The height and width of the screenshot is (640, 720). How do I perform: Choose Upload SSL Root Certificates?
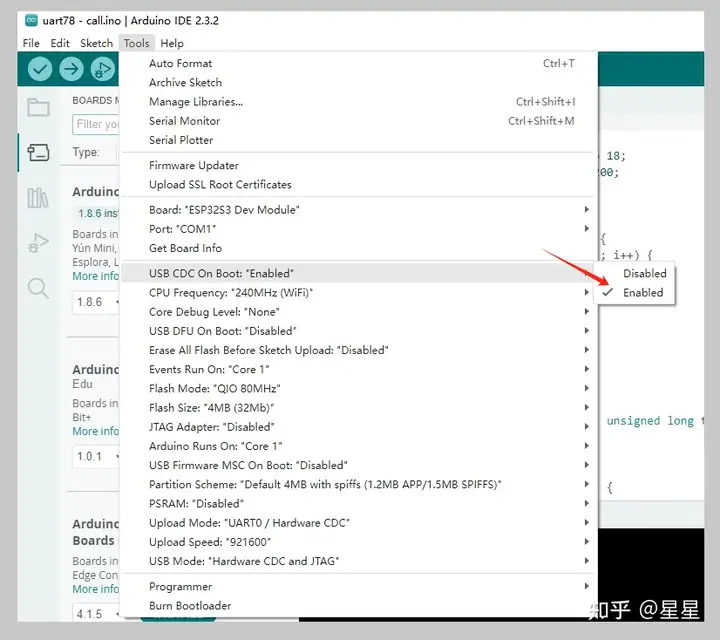pos(359,185)
